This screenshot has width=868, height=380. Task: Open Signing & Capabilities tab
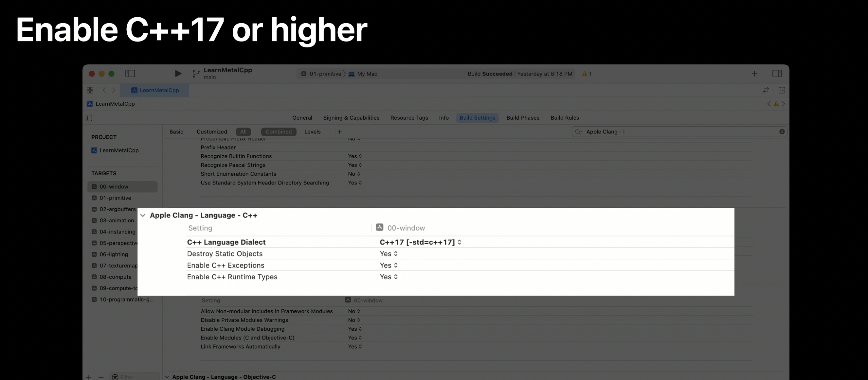coord(351,118)
